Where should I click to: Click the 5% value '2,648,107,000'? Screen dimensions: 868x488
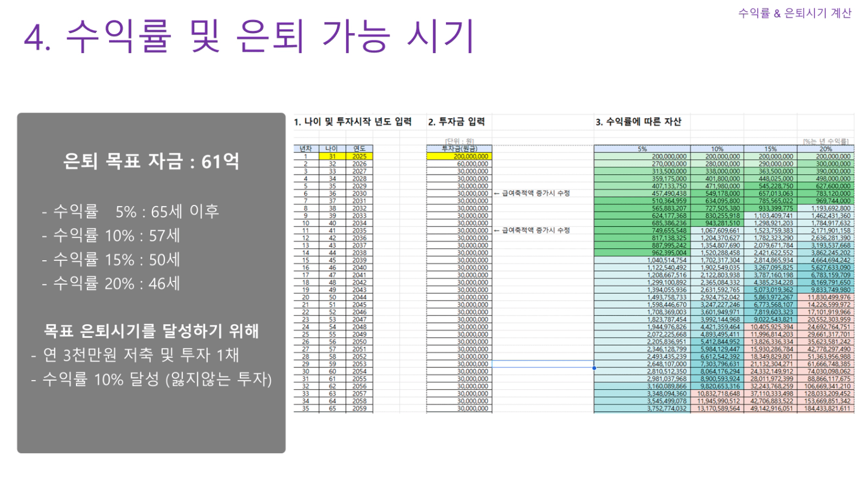pos(642,364)
